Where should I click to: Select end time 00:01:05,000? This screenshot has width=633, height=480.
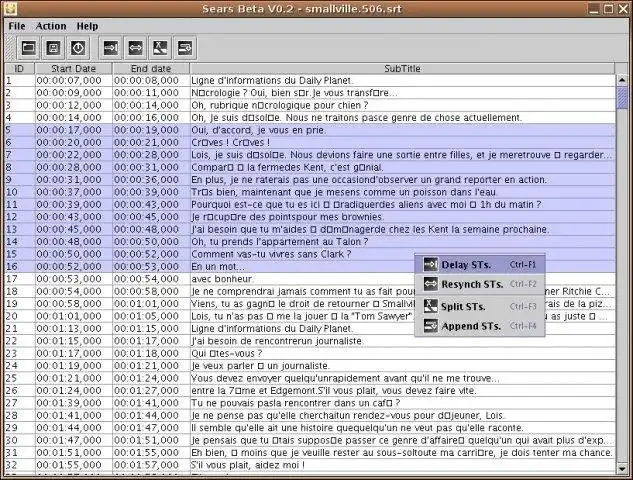pos(151,316)
